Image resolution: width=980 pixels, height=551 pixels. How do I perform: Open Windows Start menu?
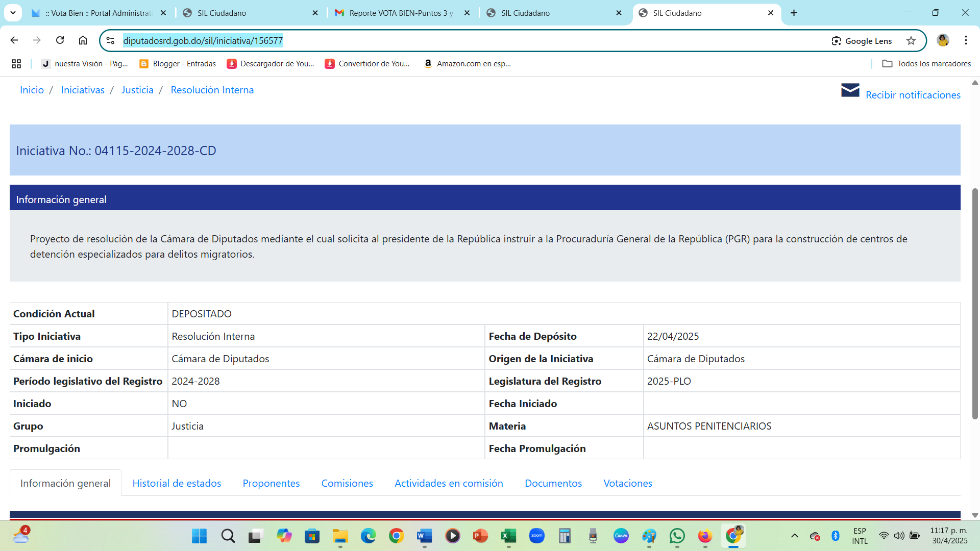click(x=199, y=536)
